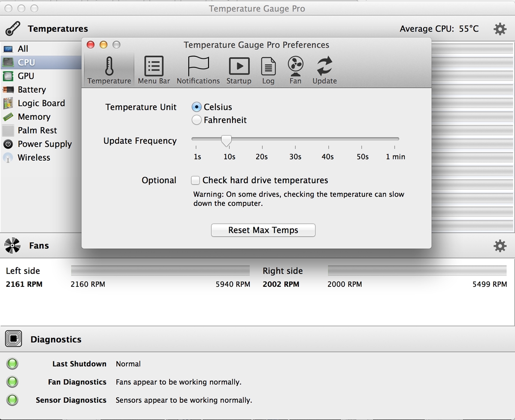Image resolution: width=515 pixels, height=420 pixels.
Task: Click the Last Shutdown green status light
Action: coord(12,364)
